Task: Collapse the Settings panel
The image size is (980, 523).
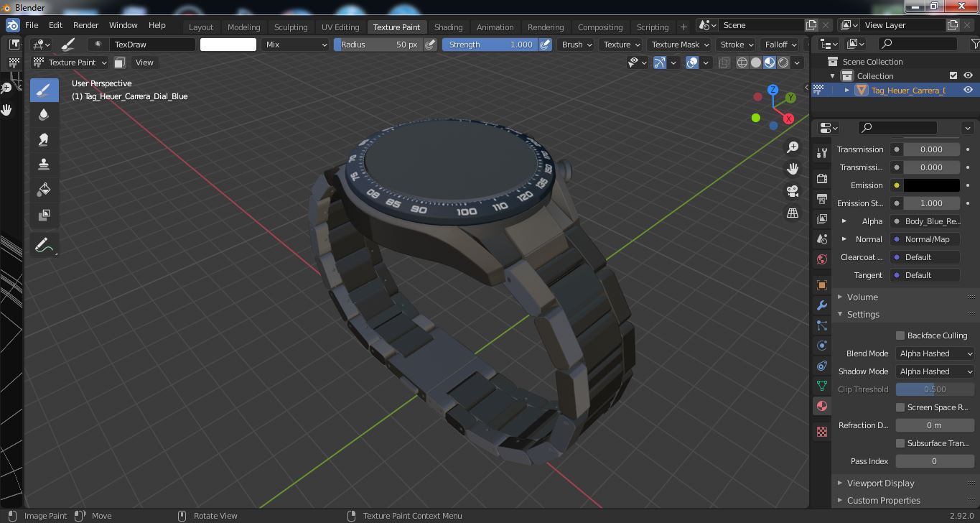Action: pos(840,314)
